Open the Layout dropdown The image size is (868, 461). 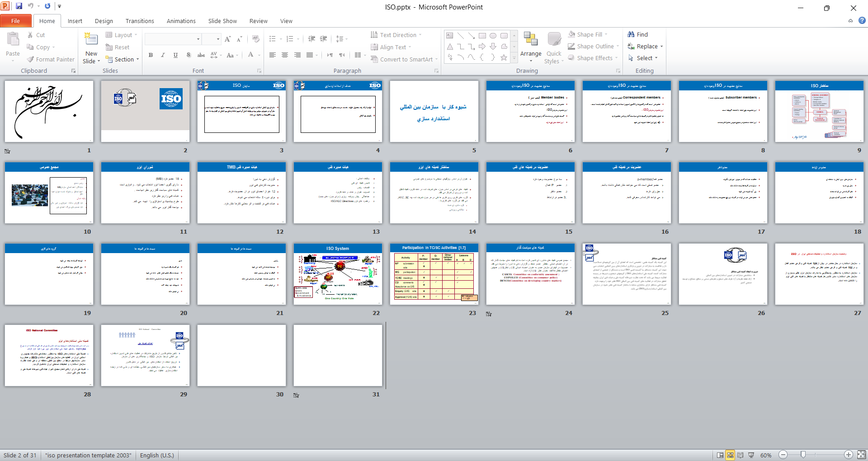(121, 35)
